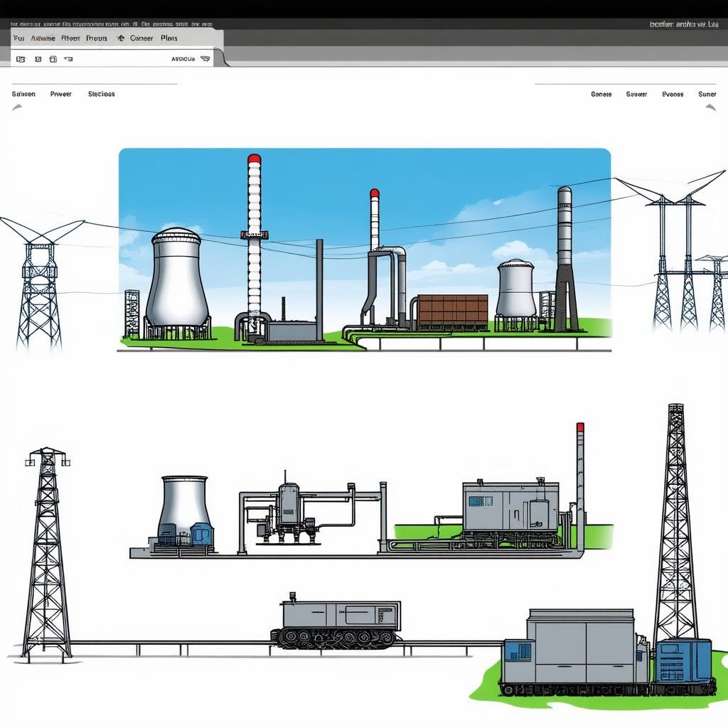728x728 pixels.
Task: Click the gray arrow under Sahoen
Action: click(17, 107)
